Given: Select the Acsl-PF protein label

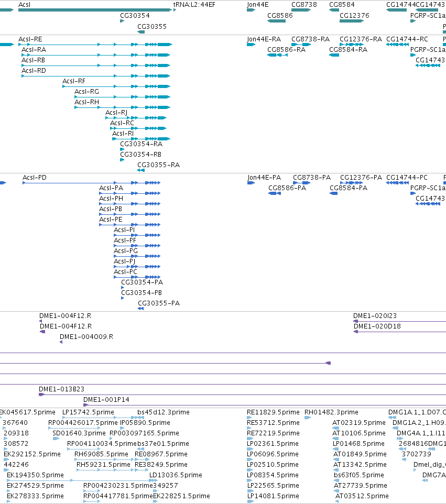Looking at the screenshot, I should pos(125,240).
